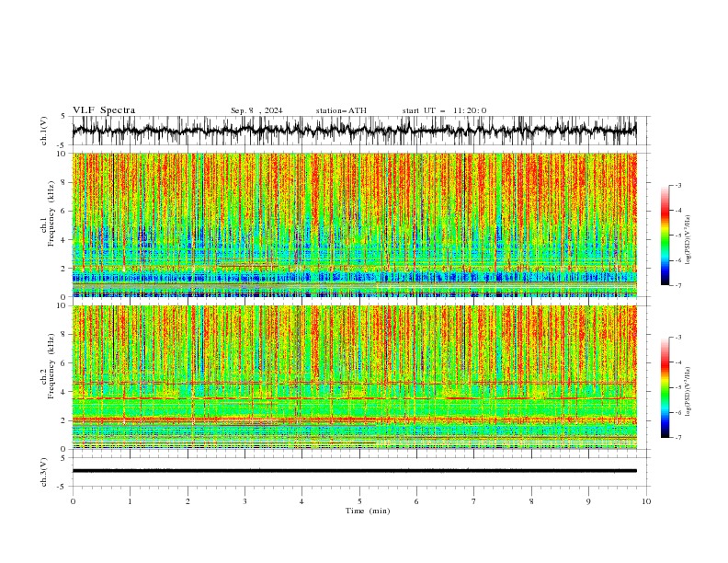Click the time axis tick label "6"
The width and height of the screenshot is (728, 563).
(x=416, y=501)
